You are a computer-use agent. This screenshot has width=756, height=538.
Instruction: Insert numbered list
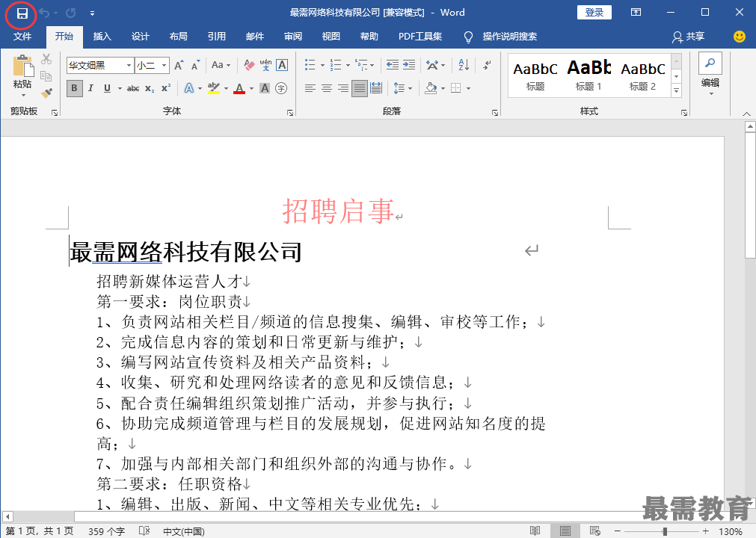pos(336,65)
